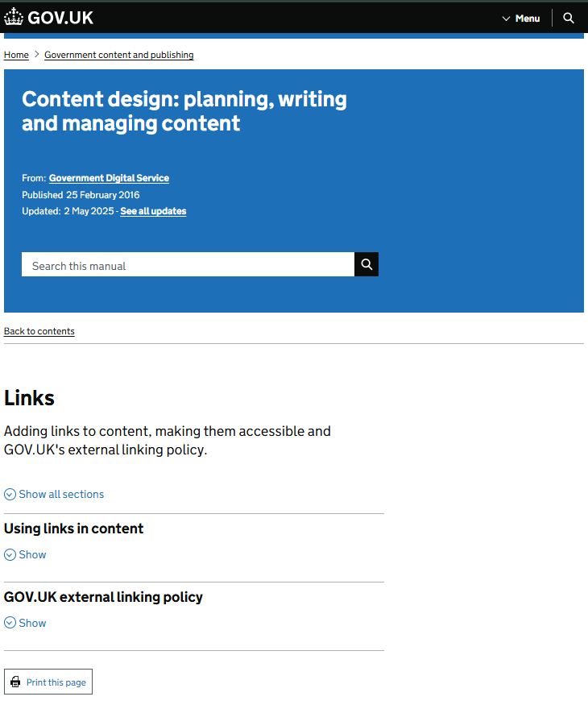Screen dimensions: 588x709
Task: Expand all sections with Show all sections
Action: point(61,494)
